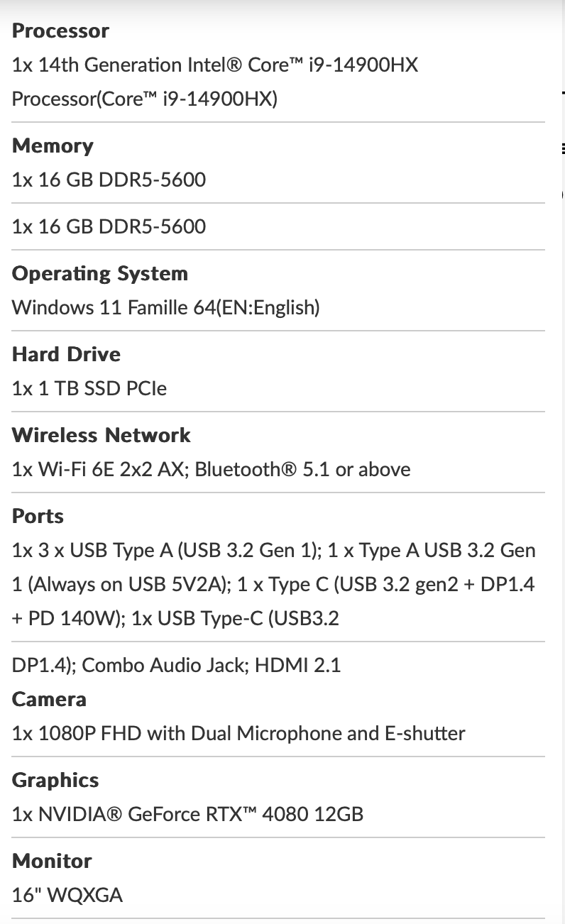Select the Operating System heading
Image resolution: width=565 pixels, height=924 pixels.
(100, 273)
